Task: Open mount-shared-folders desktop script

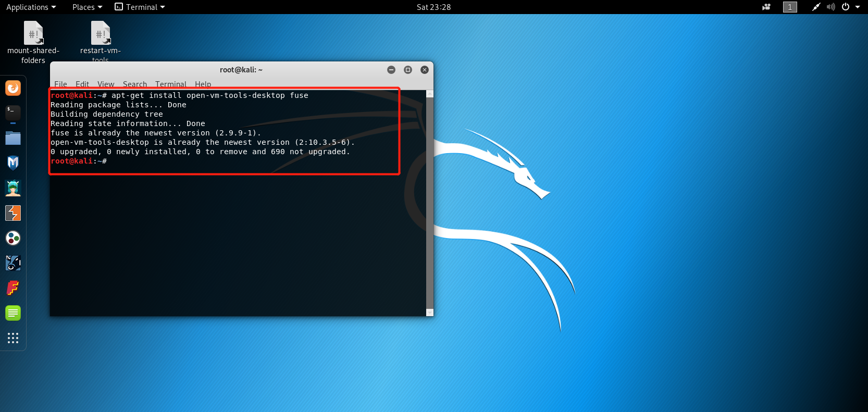Action: coord(33,42)
